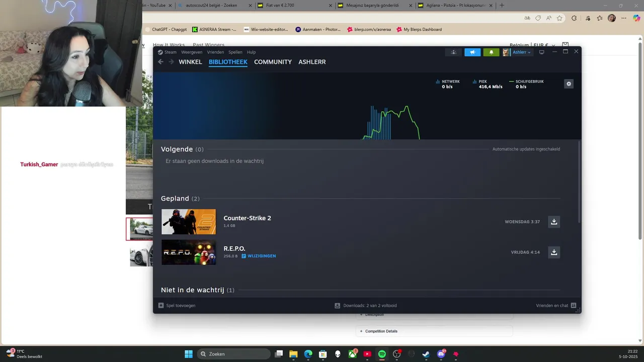Viewport: 644px width, 362px height.
Task: Open Vrienden en chat panel
Action: pos(556,306)
